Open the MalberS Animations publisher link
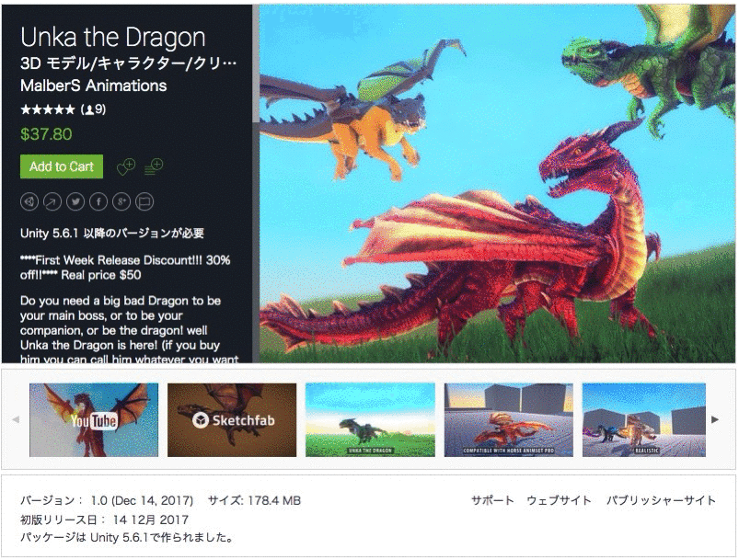 click(x=93, y=86)
